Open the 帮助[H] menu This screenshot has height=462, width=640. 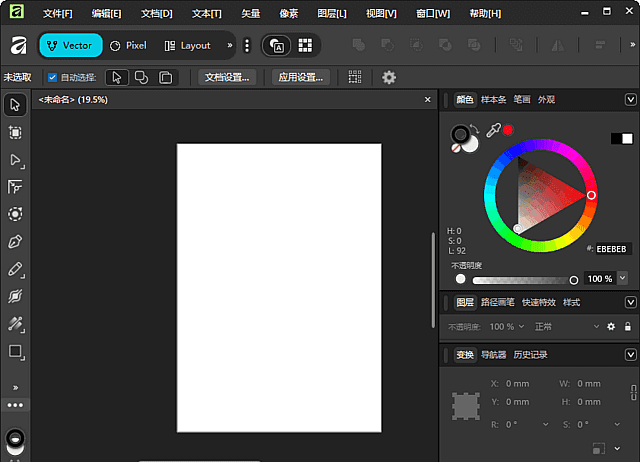(485, 14)
